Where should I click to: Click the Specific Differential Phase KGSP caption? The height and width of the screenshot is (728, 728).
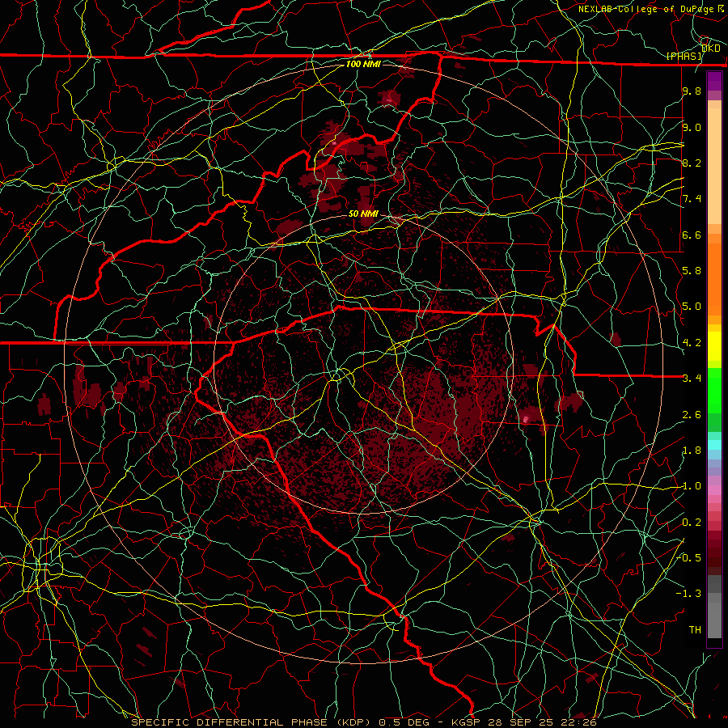click(x=364, y=722)
